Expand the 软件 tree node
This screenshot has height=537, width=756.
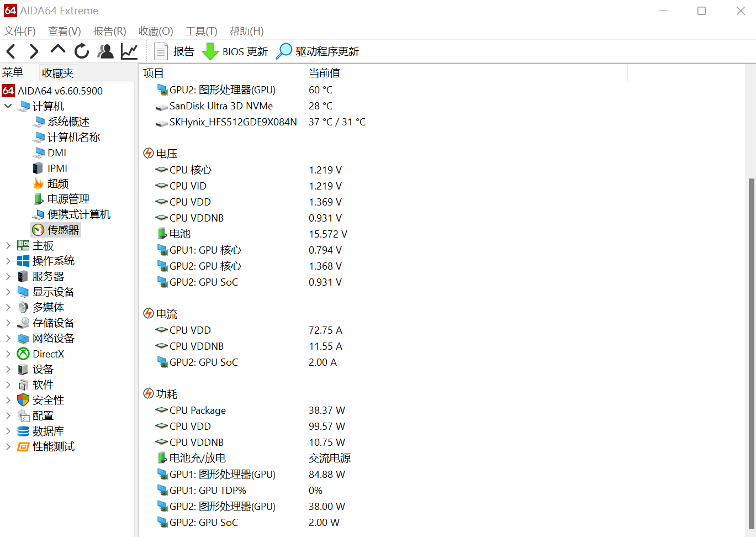pos(8,385)
